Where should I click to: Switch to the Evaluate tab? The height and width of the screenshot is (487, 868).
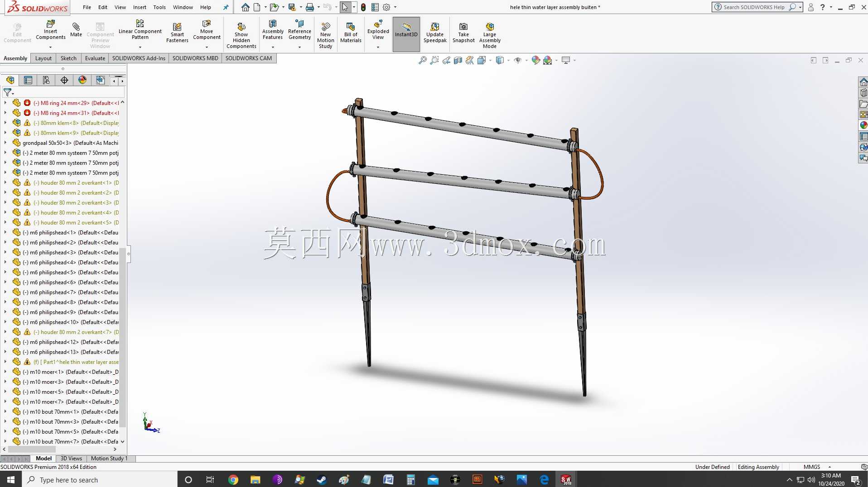[95, 58]
